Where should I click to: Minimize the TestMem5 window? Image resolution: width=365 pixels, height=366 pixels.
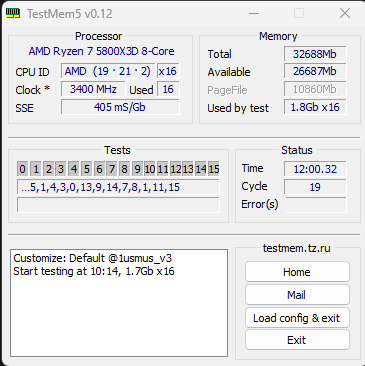[x=254, y=13]
